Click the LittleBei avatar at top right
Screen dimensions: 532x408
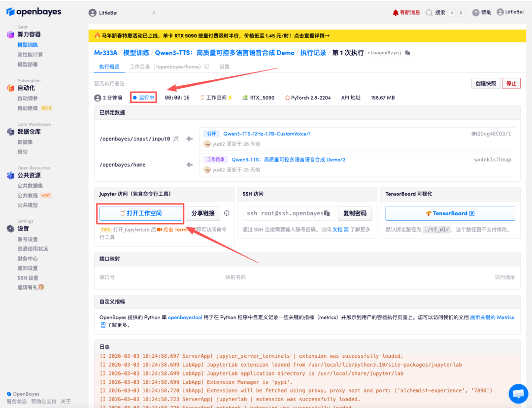[x=500, y=12]
